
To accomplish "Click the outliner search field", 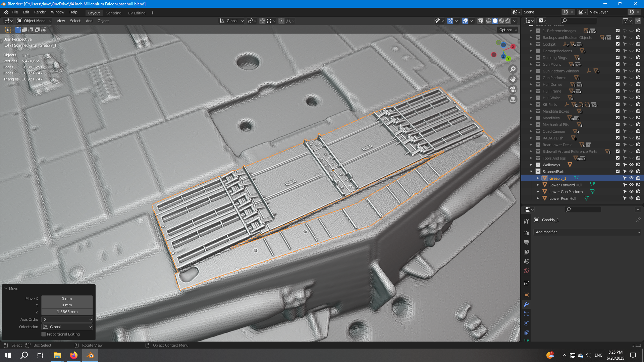I will pos(579,21).
